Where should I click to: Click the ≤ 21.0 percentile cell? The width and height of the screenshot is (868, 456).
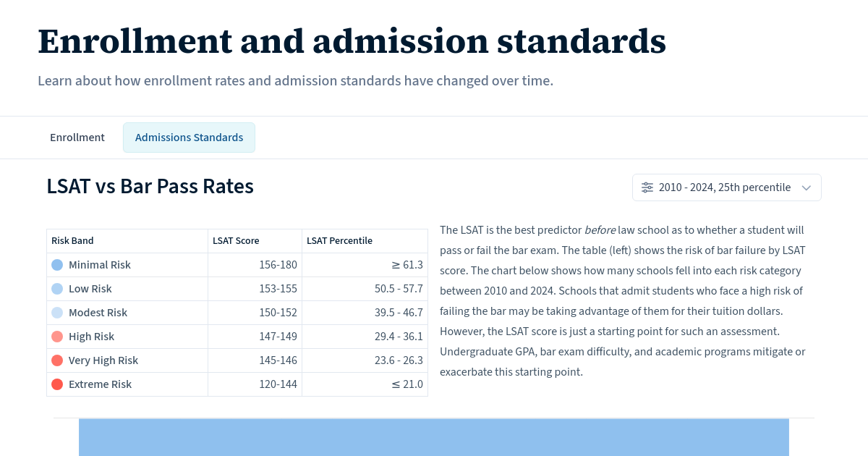(x=407, y=384)
